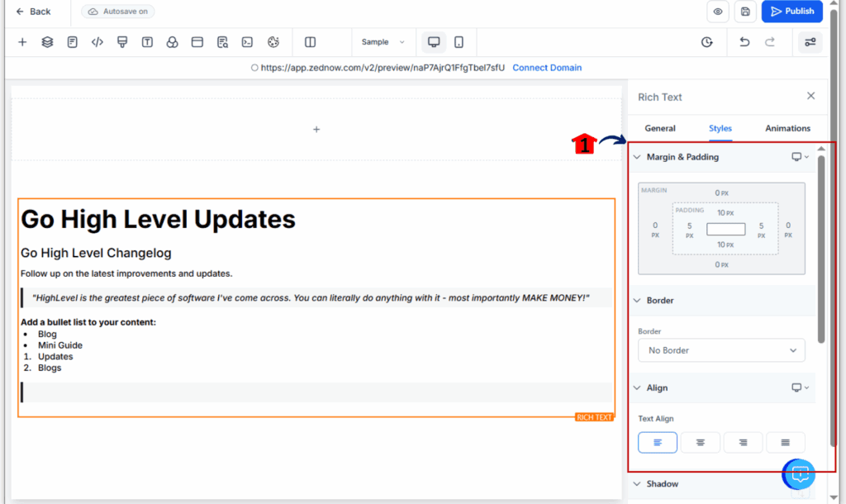Redo the last change
846x504 pixels.
770,42
